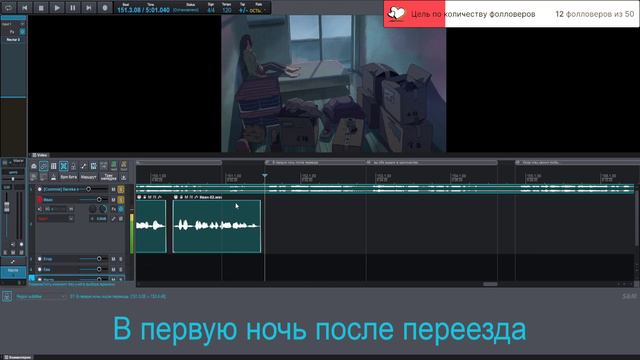This screenshot has width=640, height=360.
Task: Click the envelope icon below the Main track's Fx
Action: 113,219
